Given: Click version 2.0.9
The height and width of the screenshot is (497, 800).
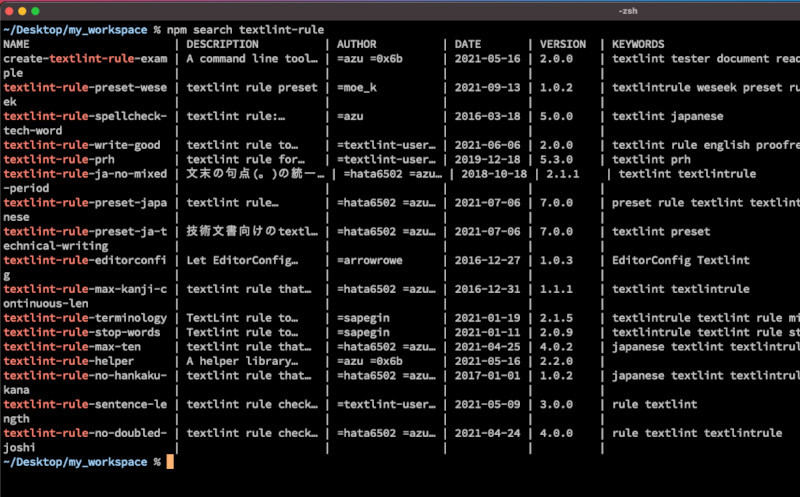Looking at the screenshot, I should [556, 332].
